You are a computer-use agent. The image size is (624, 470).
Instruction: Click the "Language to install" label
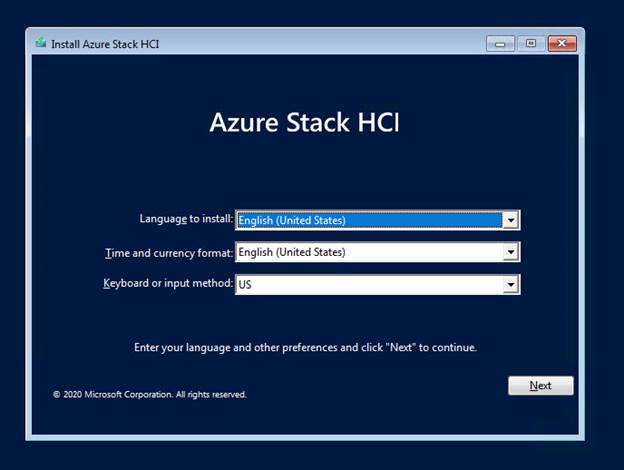point(186,219)
